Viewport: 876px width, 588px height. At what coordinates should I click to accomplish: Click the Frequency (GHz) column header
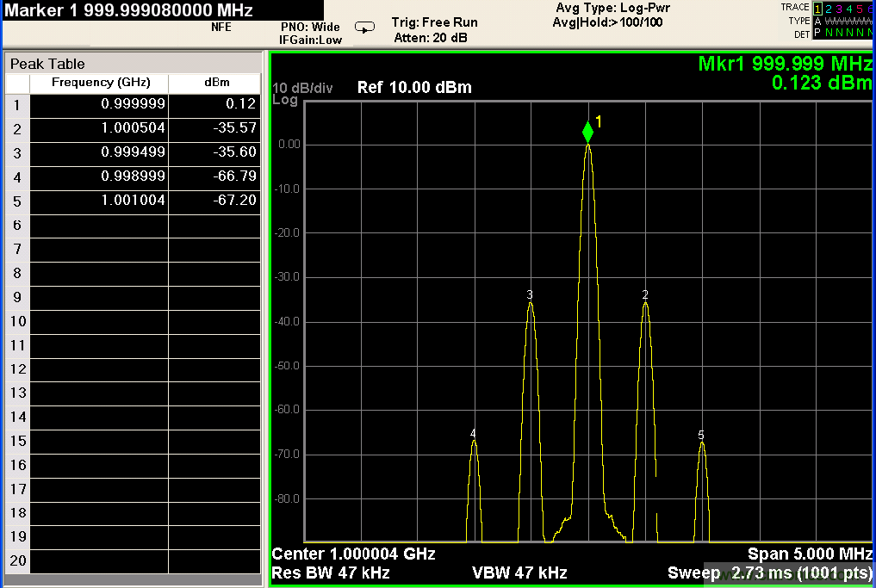point(100,83)
